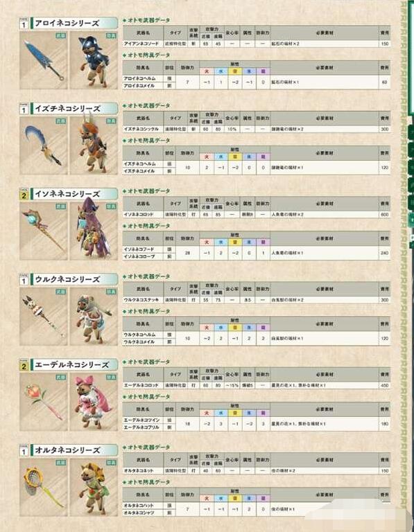Click the green diamond bullet before アロイネコ オトモ武器データ
The image size is (414, 532).
tap(125, 21)
